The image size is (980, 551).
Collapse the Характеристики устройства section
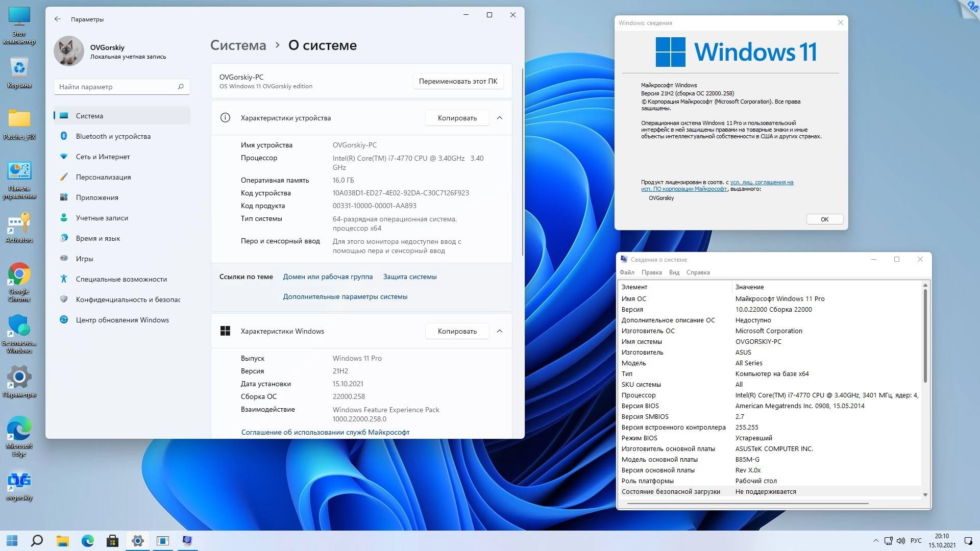500,118
